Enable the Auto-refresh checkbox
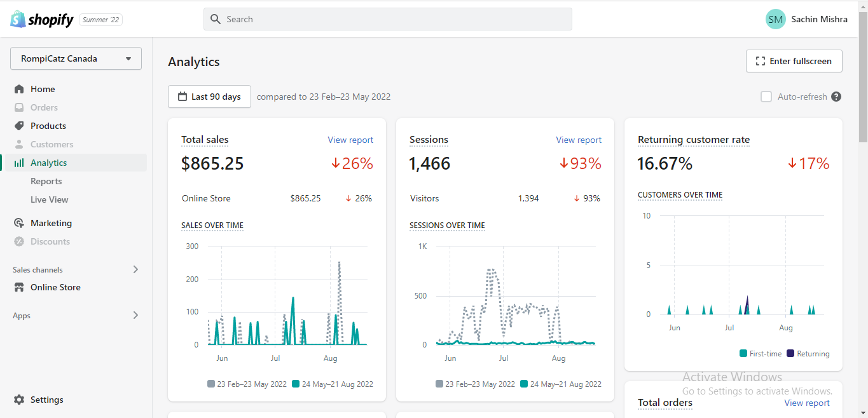The height and width of the screenshot is (418, 868). click(x=766, y=97)
